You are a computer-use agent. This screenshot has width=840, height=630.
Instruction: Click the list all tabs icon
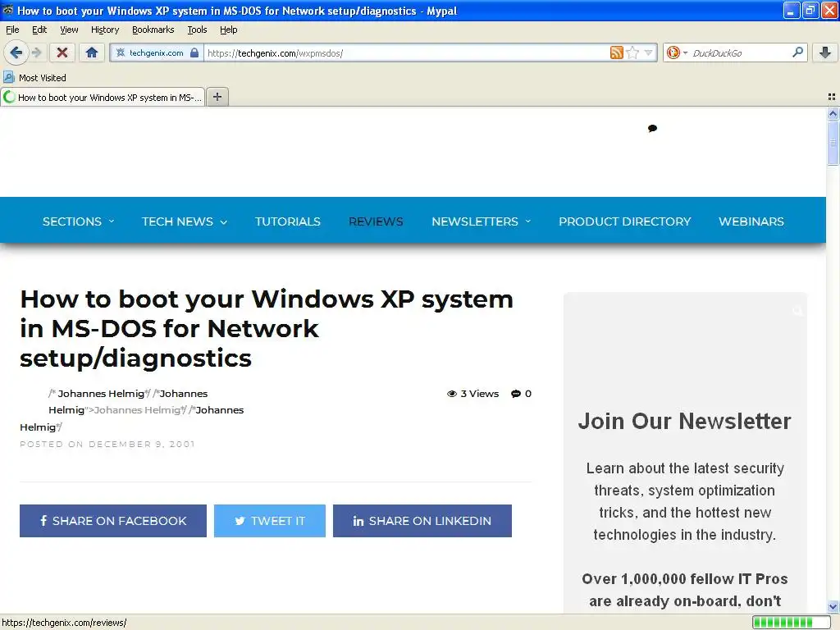[832, 97]
